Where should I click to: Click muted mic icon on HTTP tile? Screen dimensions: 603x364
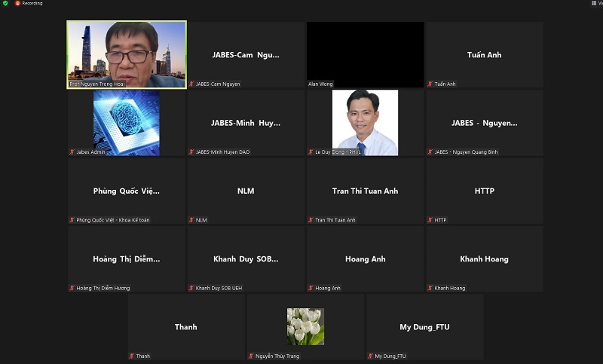[430, 220]
